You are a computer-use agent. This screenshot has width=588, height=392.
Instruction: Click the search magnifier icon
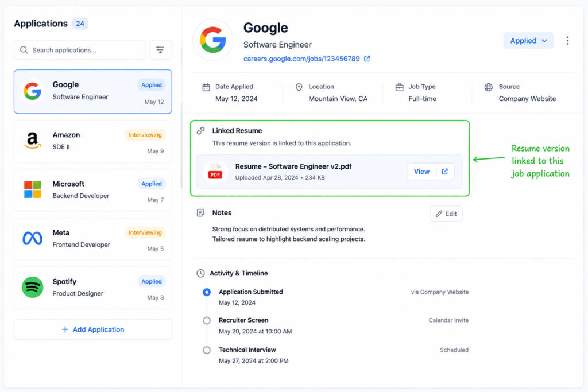[x=24, y=50]
